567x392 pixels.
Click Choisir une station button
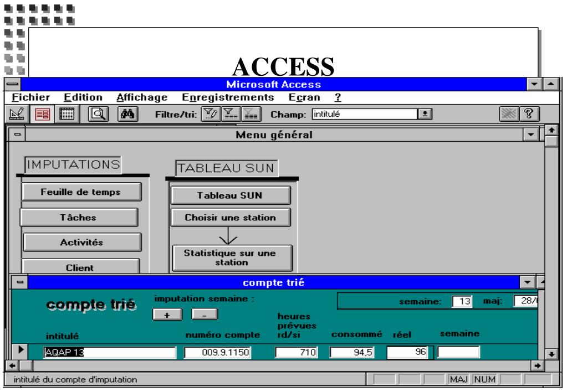(x=231, y=218)
